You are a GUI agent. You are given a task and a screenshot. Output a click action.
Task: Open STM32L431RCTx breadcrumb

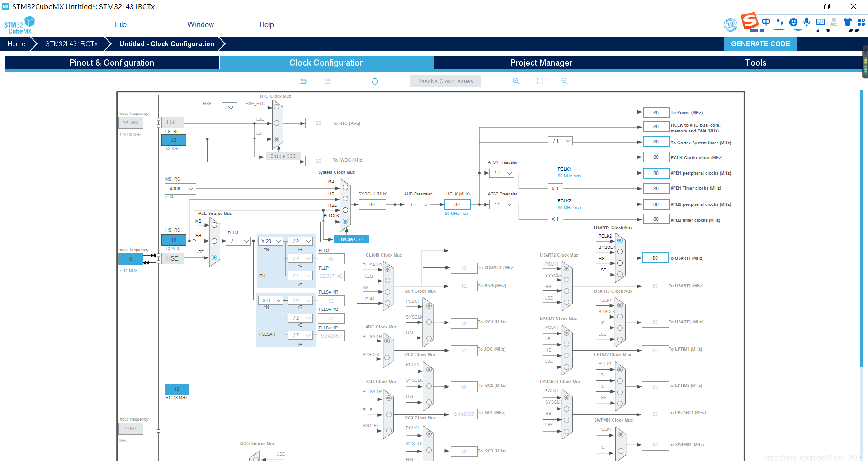[71, 44]
